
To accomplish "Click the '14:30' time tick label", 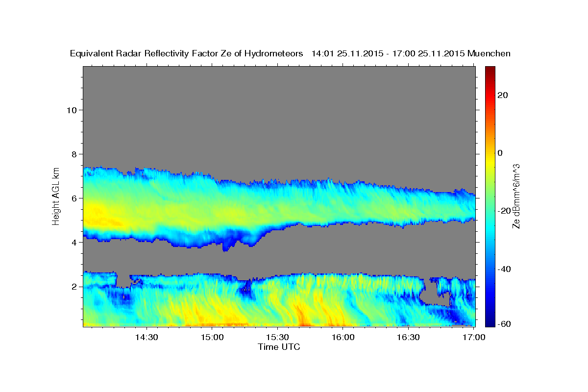I will [146, 337].
